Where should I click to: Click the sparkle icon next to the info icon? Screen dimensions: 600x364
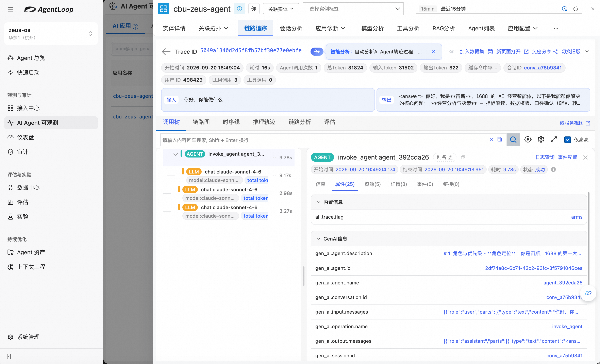pos(254,9)
